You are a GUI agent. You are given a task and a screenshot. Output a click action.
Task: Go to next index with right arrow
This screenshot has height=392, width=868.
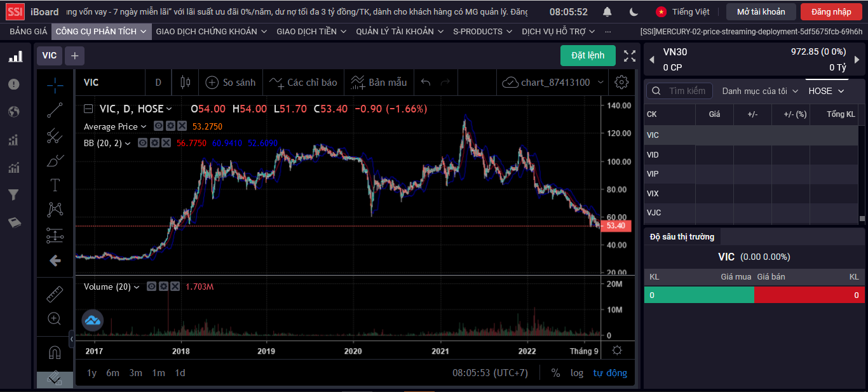857,60
